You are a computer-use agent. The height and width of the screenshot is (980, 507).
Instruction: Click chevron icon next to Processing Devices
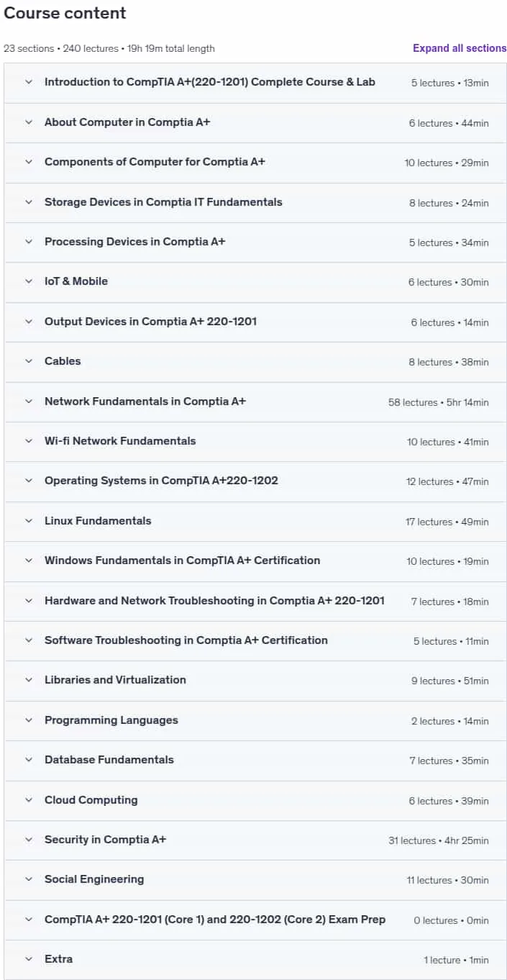pos(29,242)
